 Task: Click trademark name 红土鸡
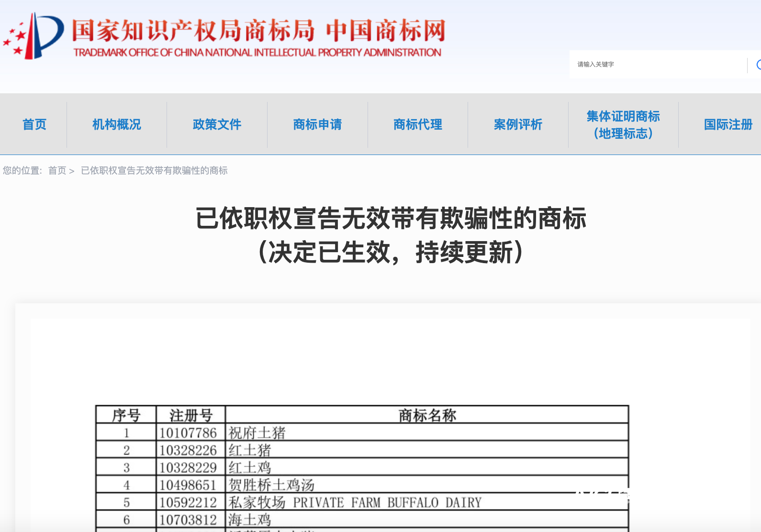250,467
